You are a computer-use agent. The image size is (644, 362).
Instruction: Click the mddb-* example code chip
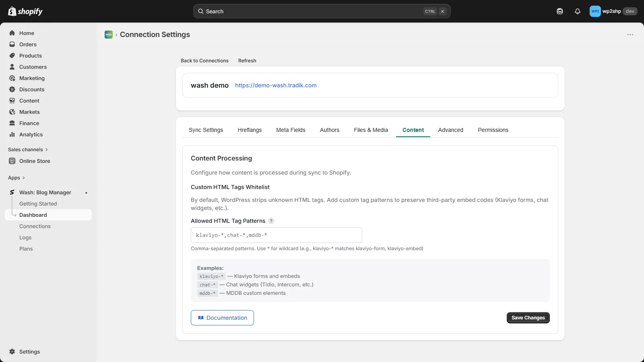click(x=207, y=293)
